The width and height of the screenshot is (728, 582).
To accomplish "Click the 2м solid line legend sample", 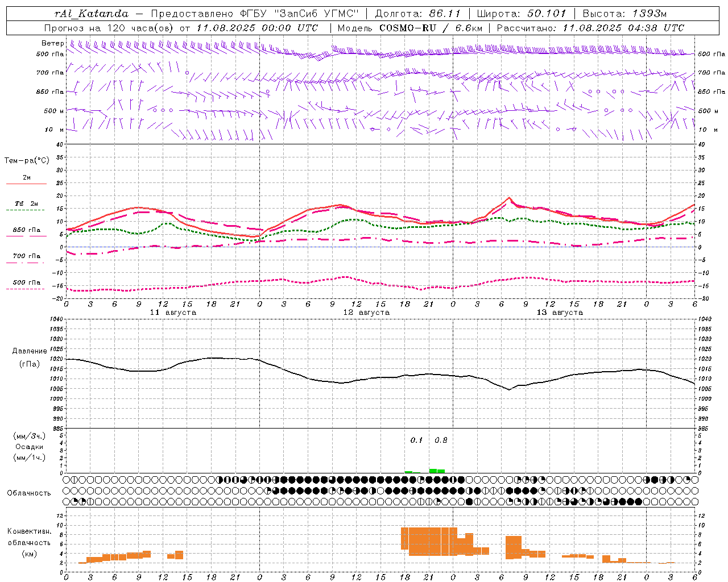I will tap(26, 184).
